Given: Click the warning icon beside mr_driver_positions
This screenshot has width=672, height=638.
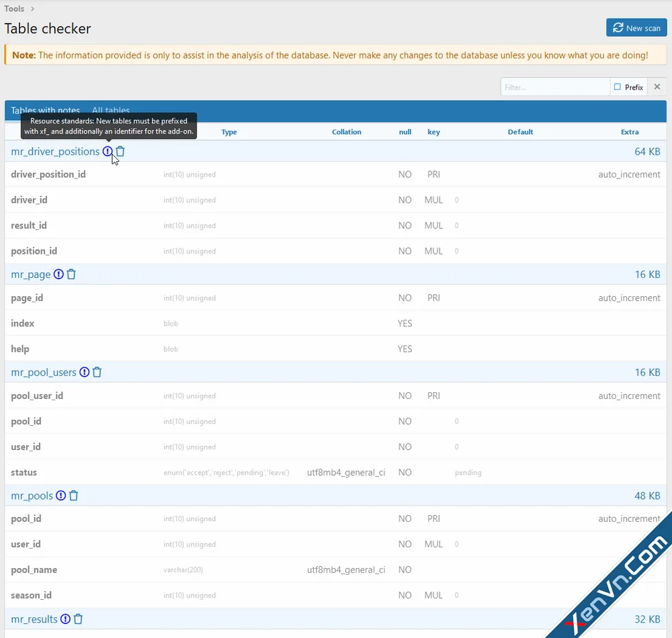Looking at the screenshot, I should point(108,152).
